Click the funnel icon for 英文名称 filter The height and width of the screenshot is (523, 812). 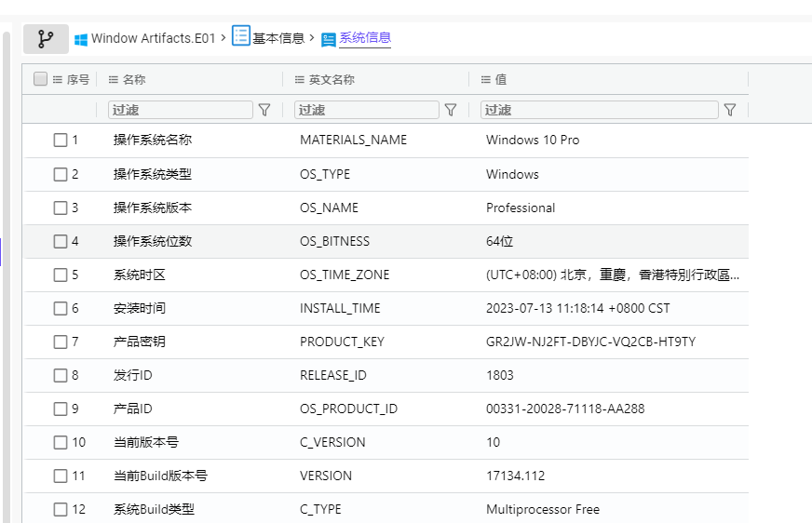pyautogui.click(x=451, y=110)
